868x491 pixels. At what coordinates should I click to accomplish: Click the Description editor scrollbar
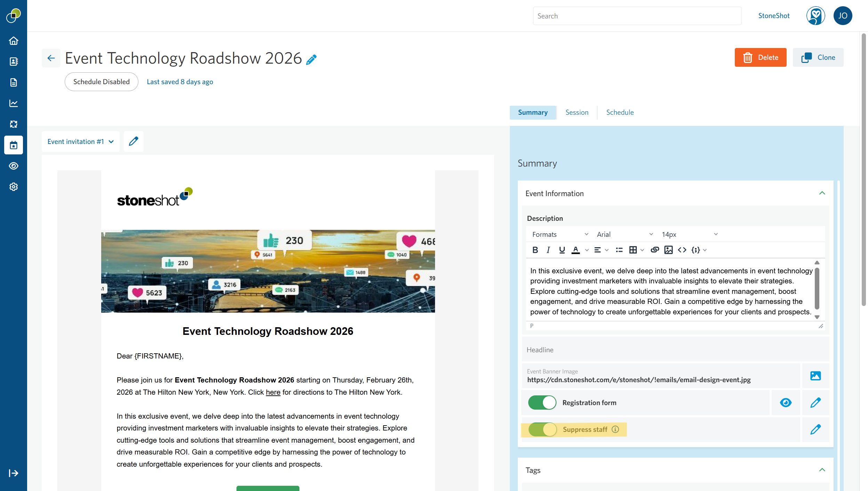(817, 289)
